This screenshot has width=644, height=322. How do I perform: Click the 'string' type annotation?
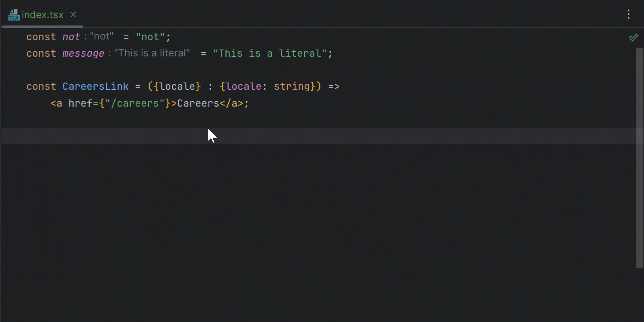(292, 87)
